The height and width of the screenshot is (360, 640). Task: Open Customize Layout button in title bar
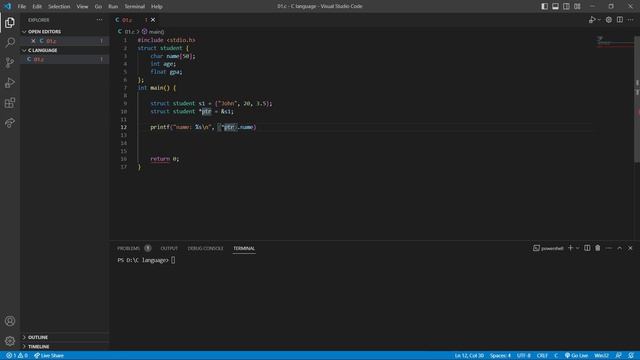577,6
